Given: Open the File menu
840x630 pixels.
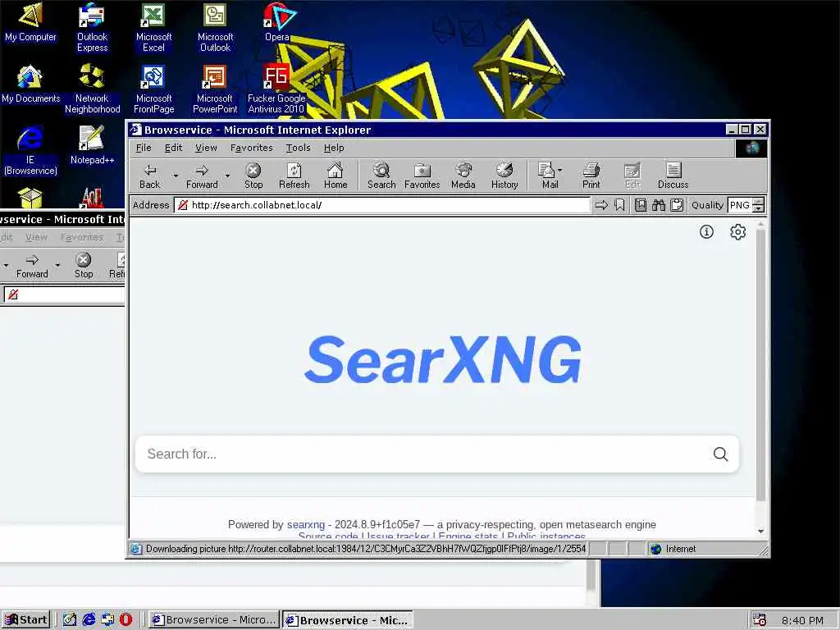Looking at the screenshot, I should coord(144,148).
